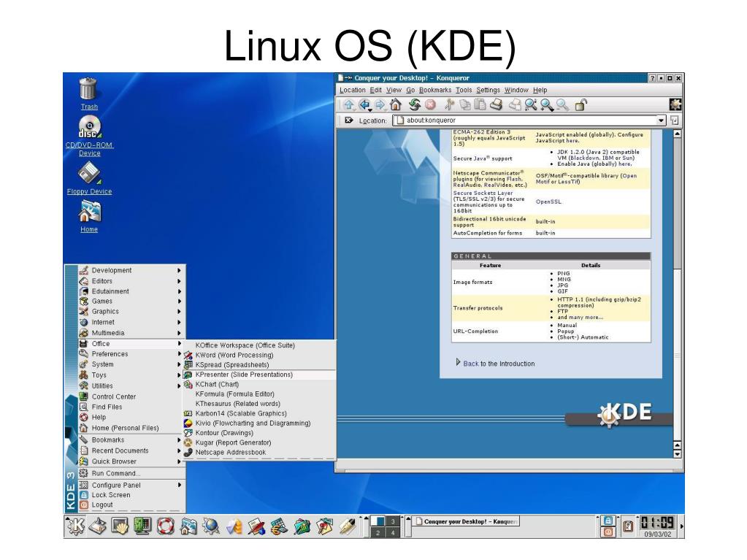The width and height of the screenshot is (747, 560).
Task: Open the Settings menu in Konqueror
Action: 488,90
